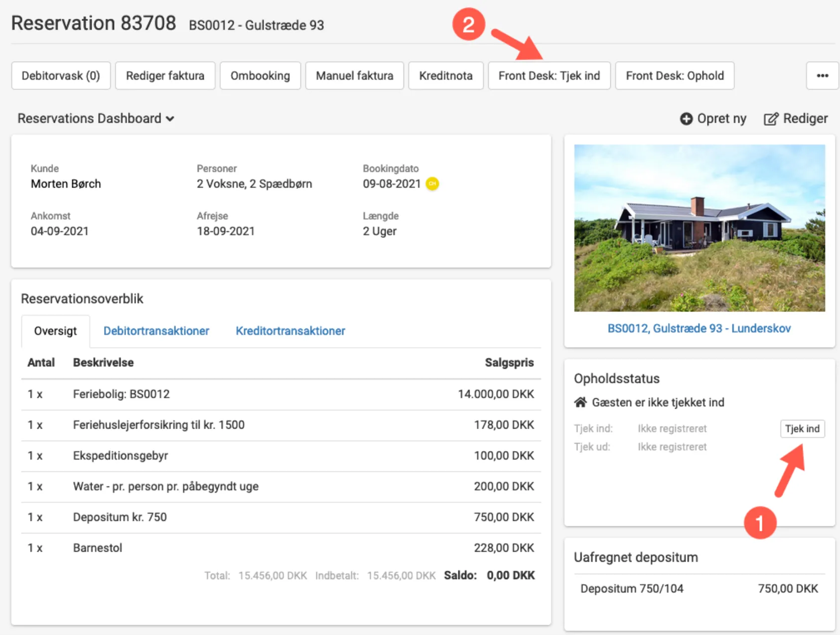The width and height of the screenshot is (840, 635).
Task: Open the Kreditortransaktioner tab
Action: point(290,331)
